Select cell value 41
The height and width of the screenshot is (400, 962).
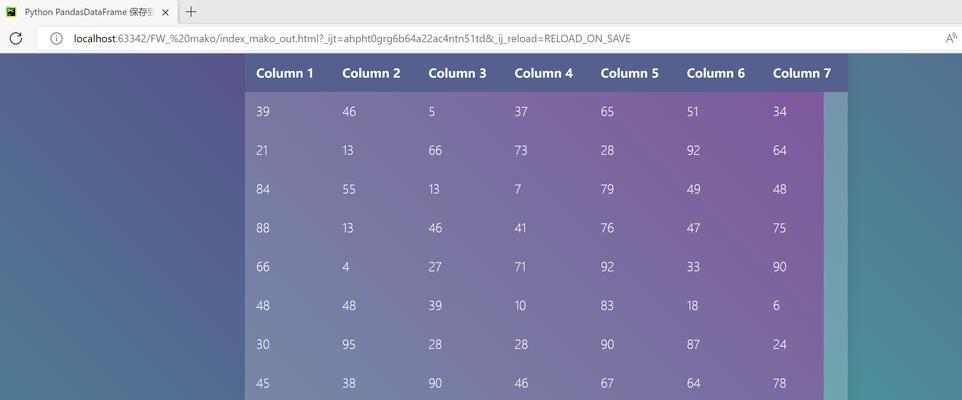click(x=521, y=228)
